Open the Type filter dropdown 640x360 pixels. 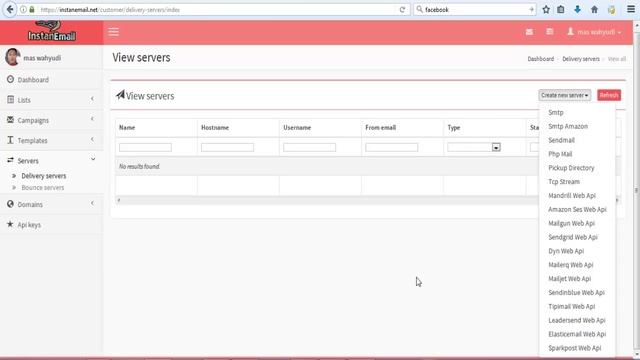(x=474, y=147)
